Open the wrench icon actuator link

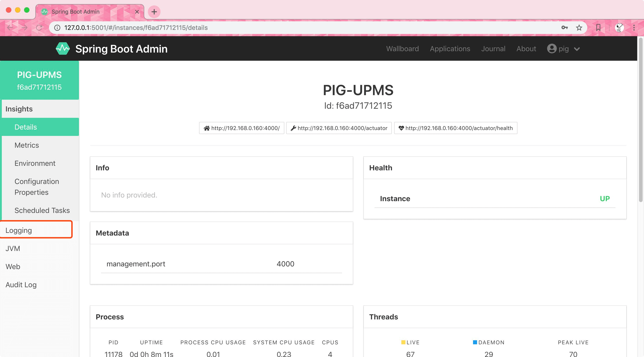click(339, 128)
